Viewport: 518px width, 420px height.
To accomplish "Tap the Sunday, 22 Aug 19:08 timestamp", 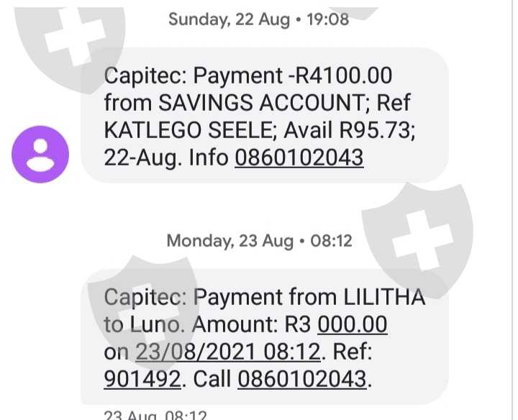I will pyautogui.click(x=258, y=19).
